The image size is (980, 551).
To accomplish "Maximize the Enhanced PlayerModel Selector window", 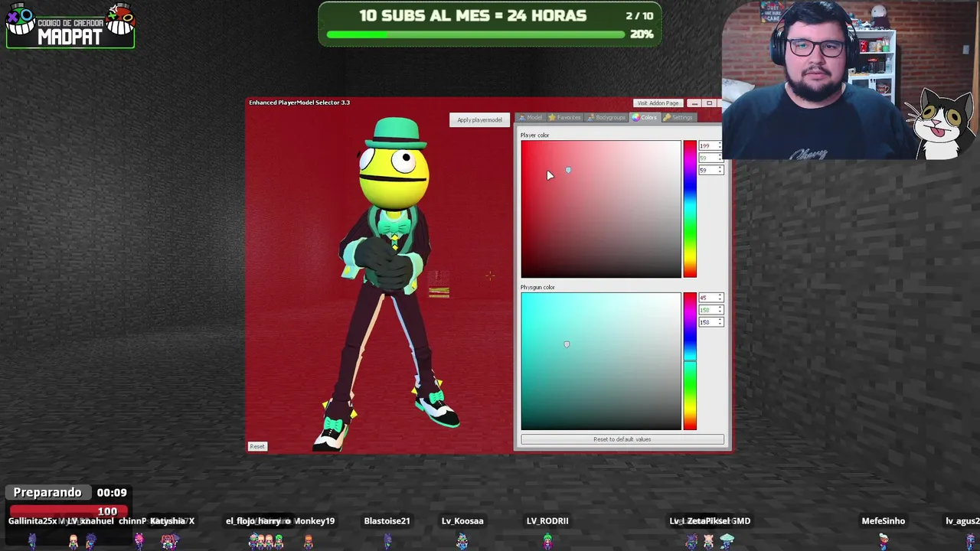I will 709,103.
